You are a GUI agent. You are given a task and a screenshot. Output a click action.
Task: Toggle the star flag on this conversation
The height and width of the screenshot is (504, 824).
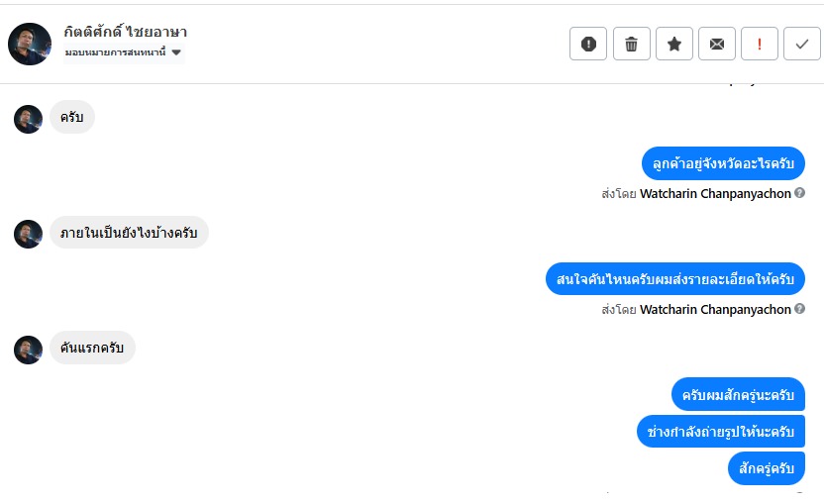673,44
